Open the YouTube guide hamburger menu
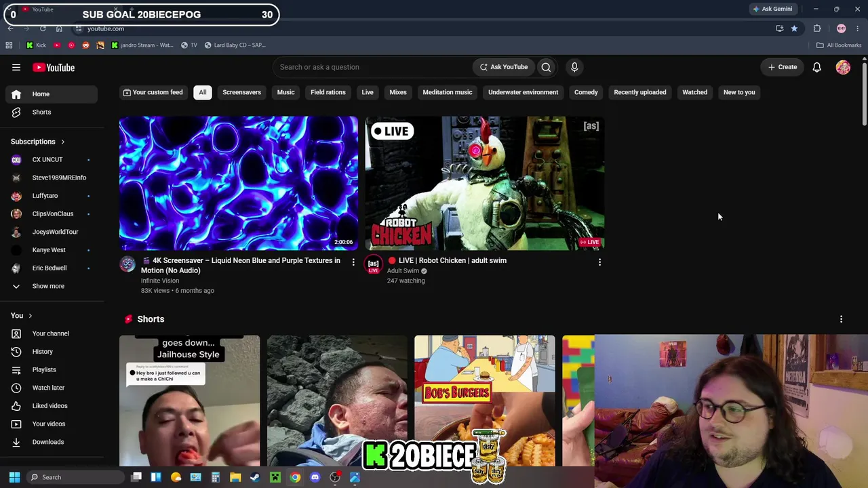The image size is (868, 488). (16, 67)
